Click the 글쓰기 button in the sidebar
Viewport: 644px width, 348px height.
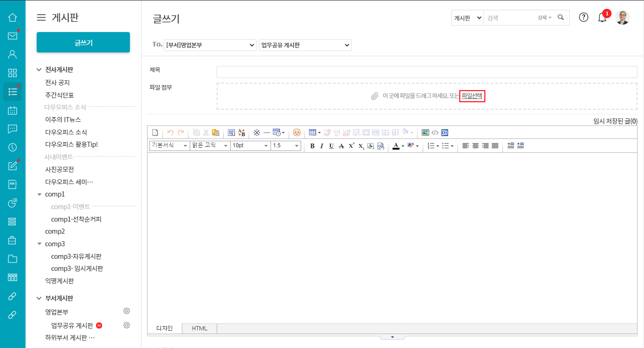click(x=83, y=42)
